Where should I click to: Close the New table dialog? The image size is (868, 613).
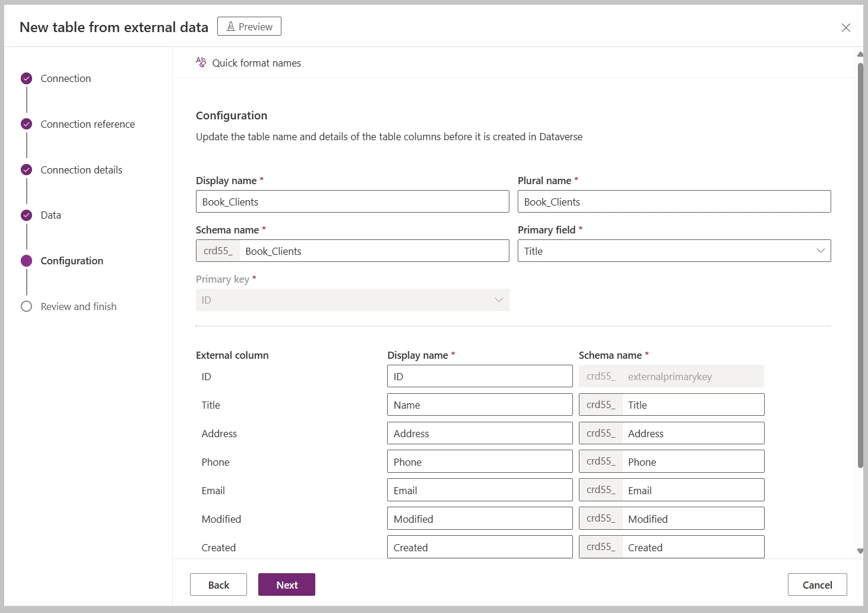[845, 28]
